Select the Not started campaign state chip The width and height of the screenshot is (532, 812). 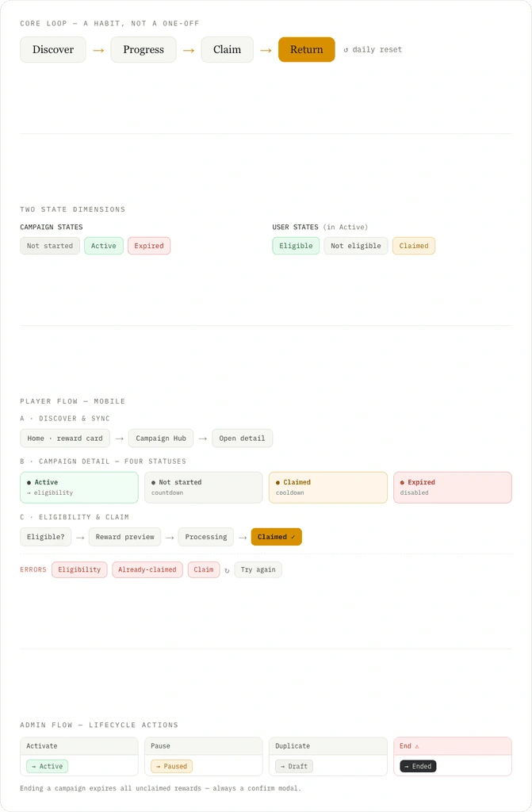(50, 246)
